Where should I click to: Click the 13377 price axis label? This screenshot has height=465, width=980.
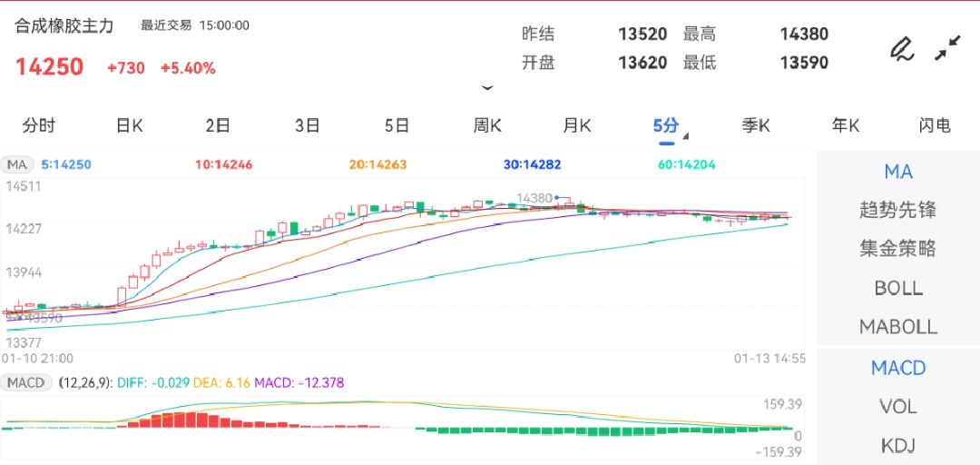pyautogui.click(x=23, y=342)
